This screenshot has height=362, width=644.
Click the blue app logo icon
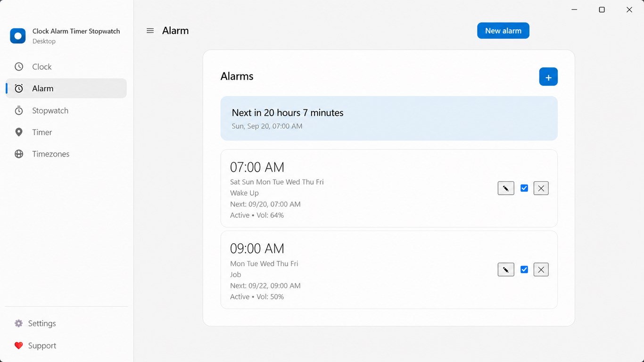[18, 36]
